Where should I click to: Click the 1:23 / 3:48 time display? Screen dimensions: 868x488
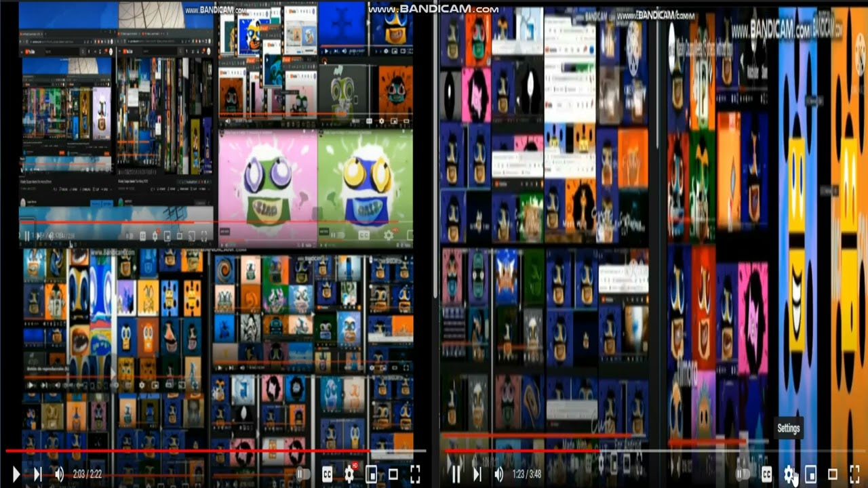point(527,474)
